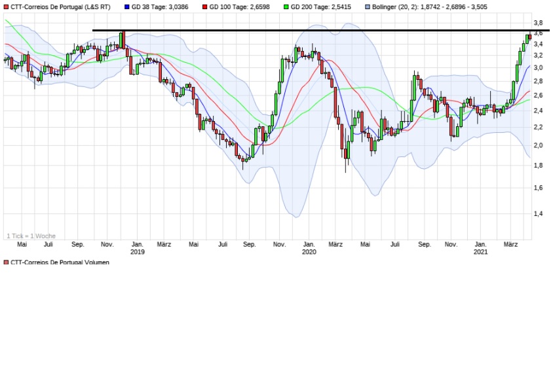Click the 2,8 price axis label

pyautogui.click(x=538, y=81)
